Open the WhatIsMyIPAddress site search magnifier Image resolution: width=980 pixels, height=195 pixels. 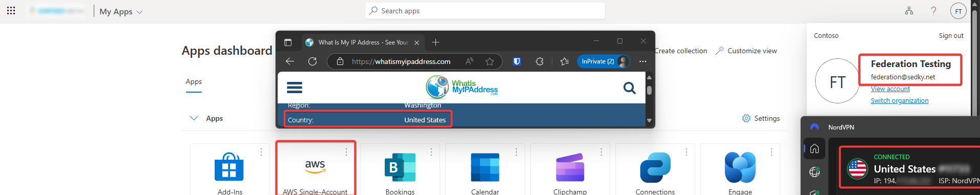pos(630,88)
